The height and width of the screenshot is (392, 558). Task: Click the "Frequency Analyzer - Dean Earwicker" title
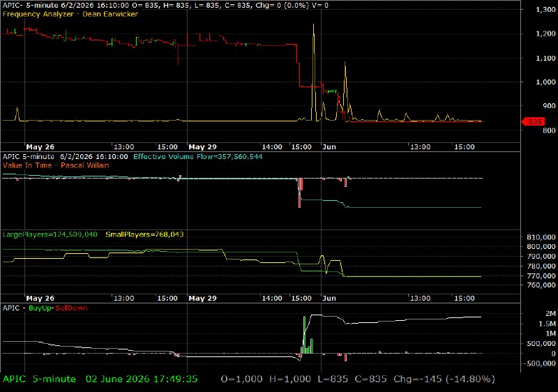[70, 14]
